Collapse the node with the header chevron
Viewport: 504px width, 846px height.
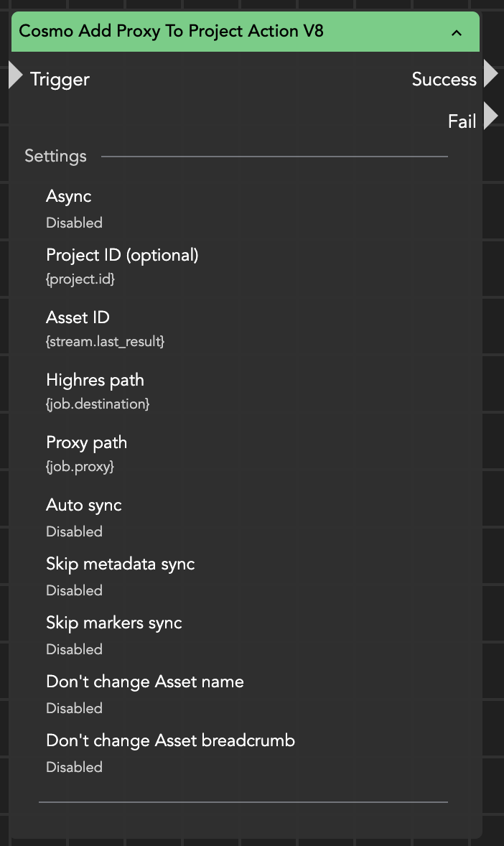(457, 32)
